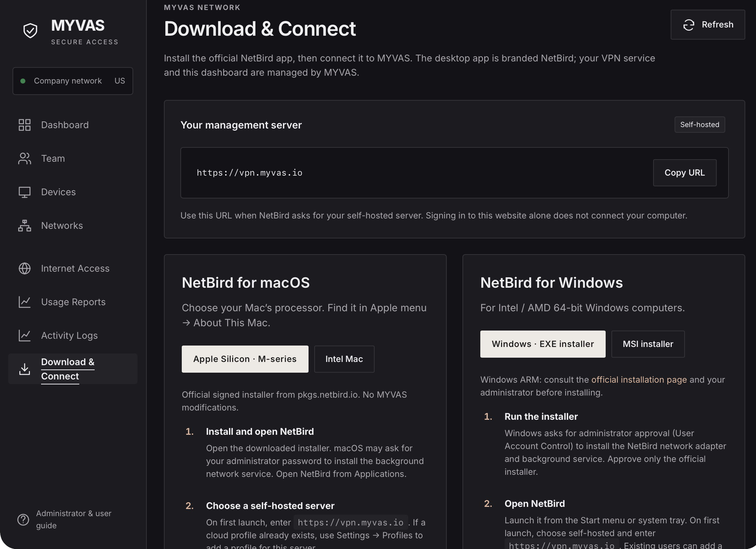Open Activity Logs
This screenshot has height=549, width=756.
click(x=69, y=336)
